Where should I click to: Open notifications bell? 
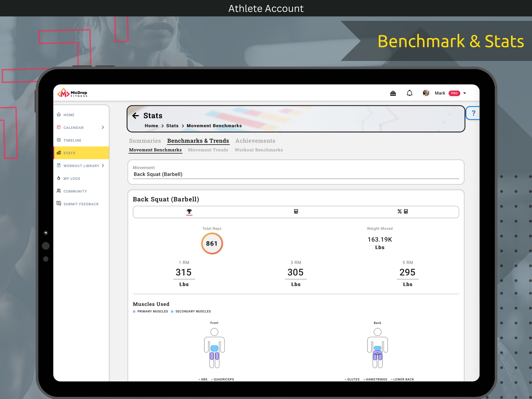409,93
